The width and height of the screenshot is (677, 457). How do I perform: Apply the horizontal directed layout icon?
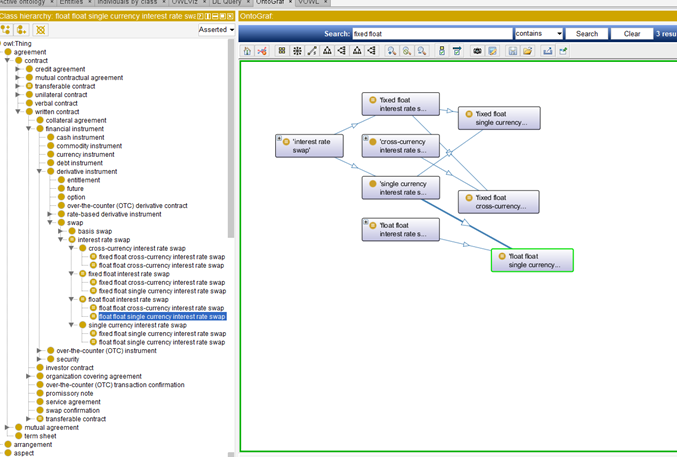tap(372, 51)
